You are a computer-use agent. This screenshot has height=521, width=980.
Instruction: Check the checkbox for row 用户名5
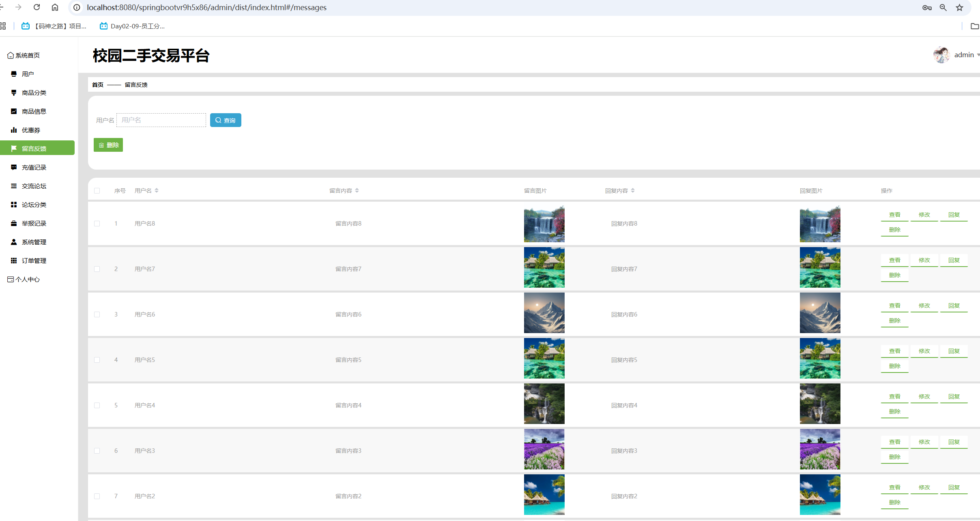coord(97,360)
